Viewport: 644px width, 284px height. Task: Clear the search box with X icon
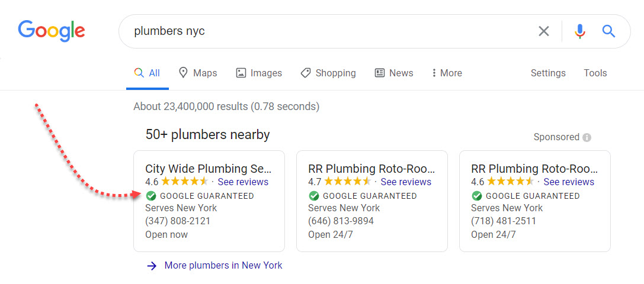tap(543, 31)
